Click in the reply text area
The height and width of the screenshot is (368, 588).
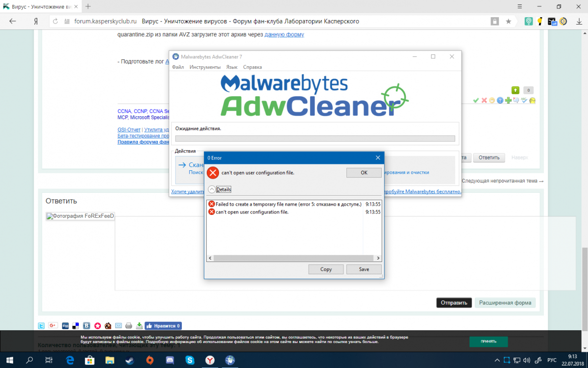click(x=345, y=253)
